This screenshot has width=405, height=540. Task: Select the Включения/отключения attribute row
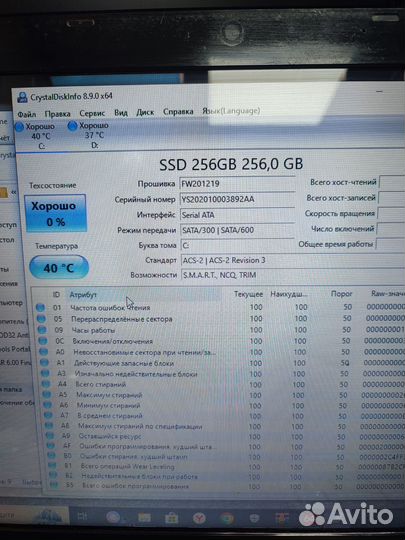pyautogui.click(x=220, y=341)
